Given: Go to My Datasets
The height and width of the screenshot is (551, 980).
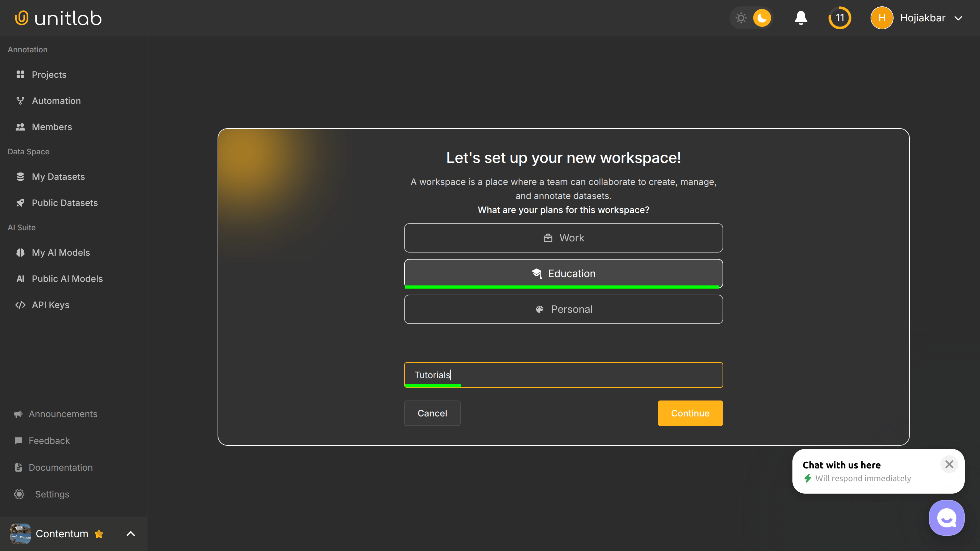Looking at the screenshot, I should pyautogui.click(x=58, y=176).
